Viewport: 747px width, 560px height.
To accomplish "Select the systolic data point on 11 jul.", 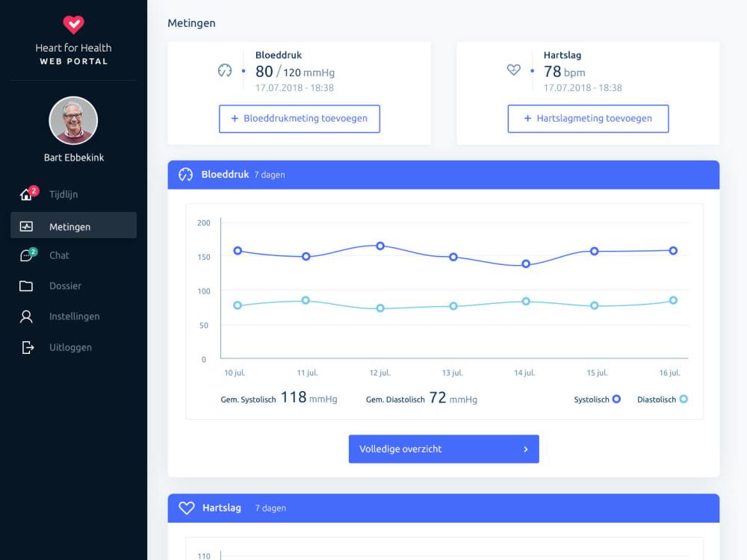I will click(x=306, y=257).
